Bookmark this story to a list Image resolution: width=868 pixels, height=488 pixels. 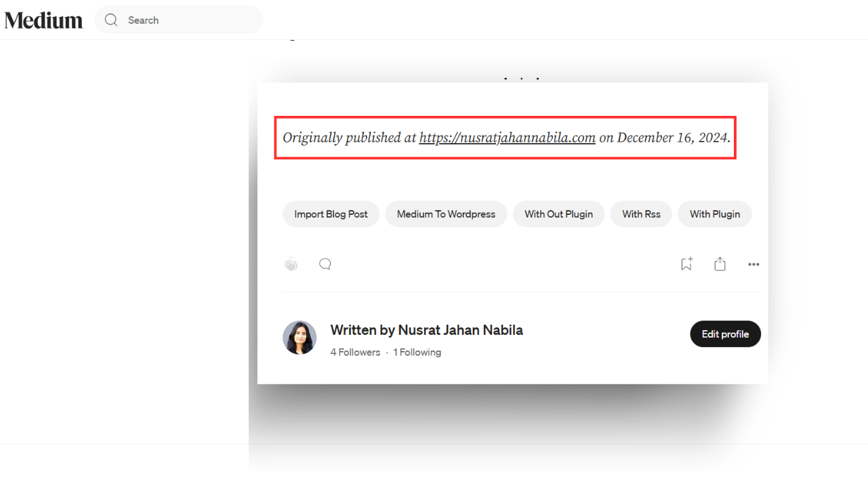coord(686,264)
